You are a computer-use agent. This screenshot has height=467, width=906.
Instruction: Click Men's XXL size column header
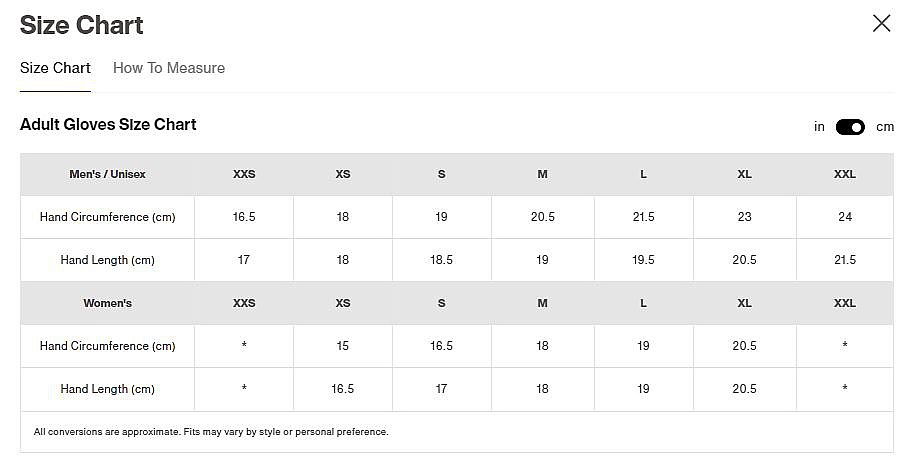click(x=845, y=174)
